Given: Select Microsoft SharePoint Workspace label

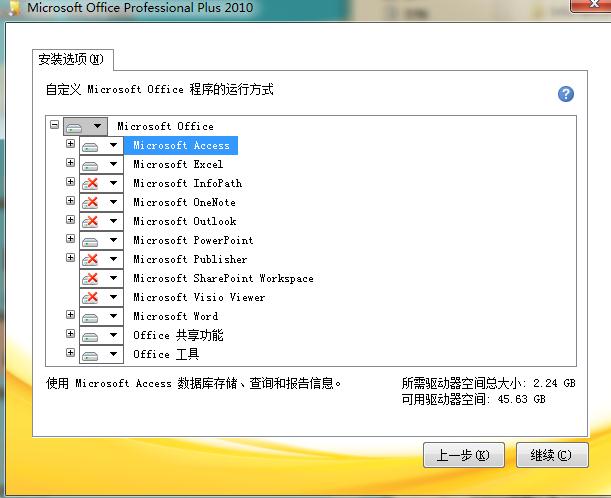Looking at the screenshot, I should tap(223, 279).
